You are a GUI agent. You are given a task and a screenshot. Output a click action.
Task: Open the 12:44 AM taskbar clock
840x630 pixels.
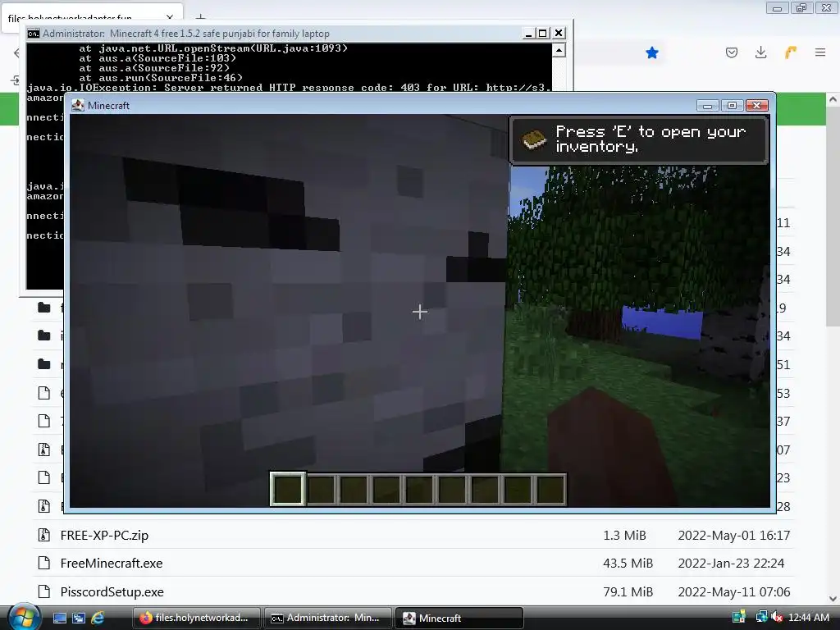tap(809, 618)
